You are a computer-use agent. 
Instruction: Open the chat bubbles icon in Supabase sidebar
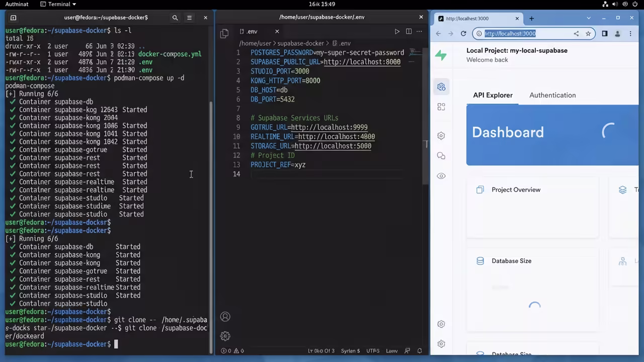pyautogui.click(x=441, y=156)
